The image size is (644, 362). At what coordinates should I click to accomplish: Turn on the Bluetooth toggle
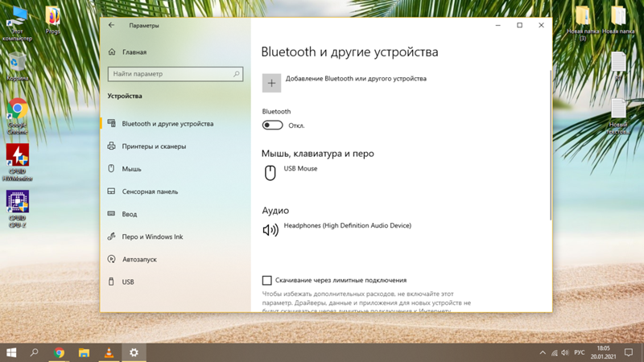(272, 125)
